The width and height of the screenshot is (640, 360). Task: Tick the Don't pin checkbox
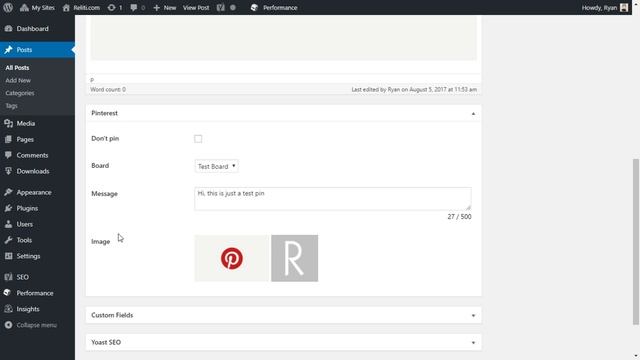coord(198,139)
